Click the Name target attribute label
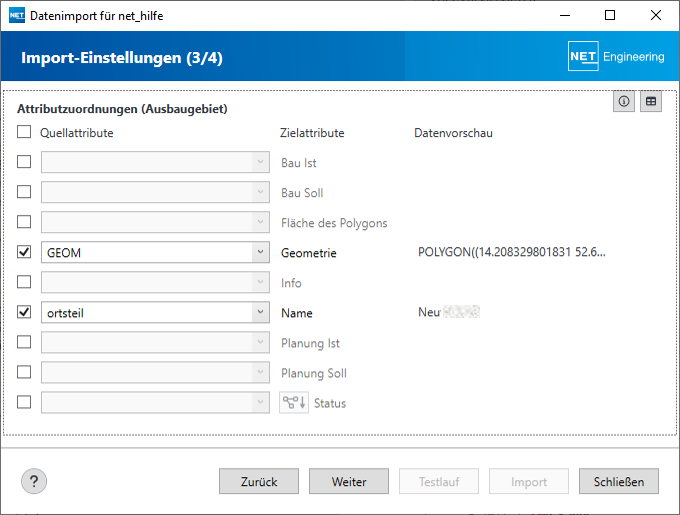The width and height of the screenshot is (680, 515). click(297, 313)
